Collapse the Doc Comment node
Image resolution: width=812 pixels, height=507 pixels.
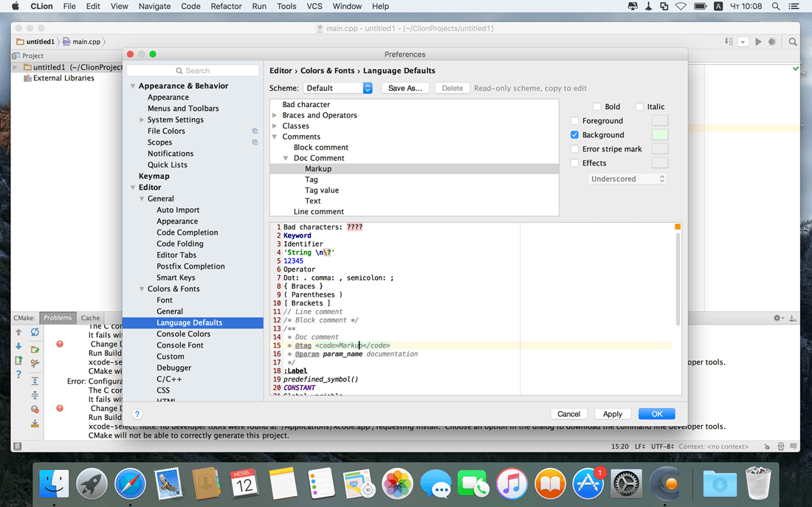coord(286,158)
